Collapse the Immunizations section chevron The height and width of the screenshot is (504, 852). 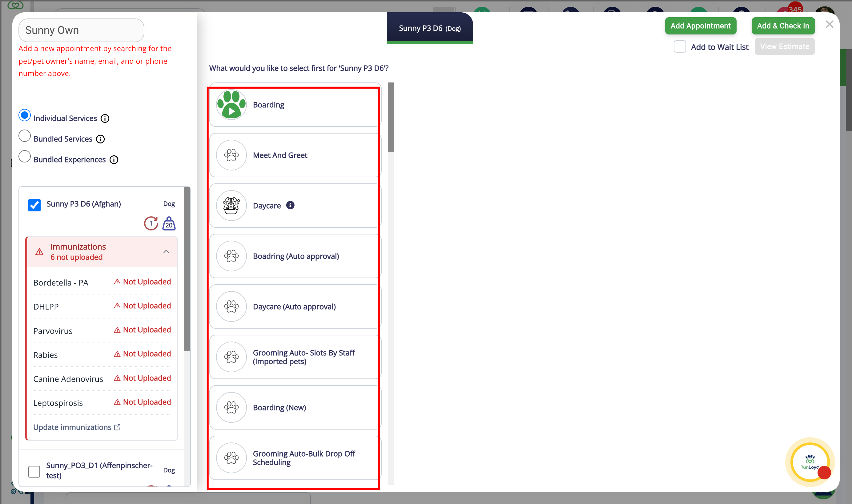pyautogui.click(x=166, y=252)
